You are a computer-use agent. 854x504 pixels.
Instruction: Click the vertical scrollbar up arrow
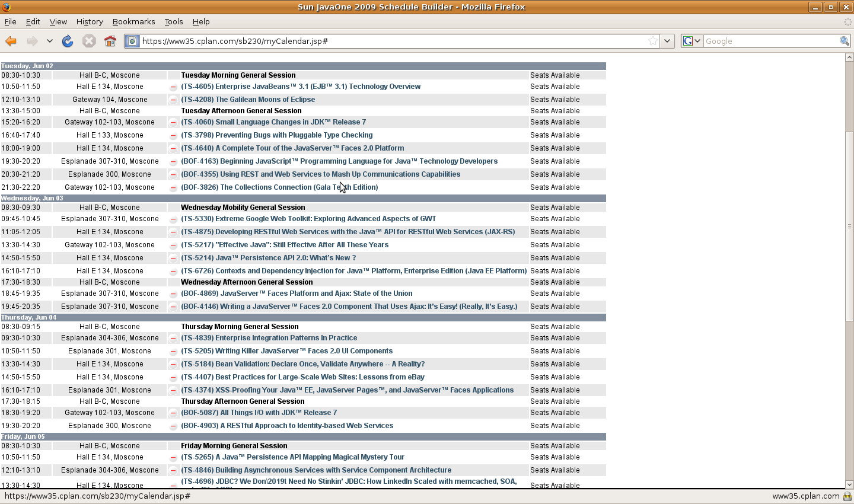tap(849, 58)
